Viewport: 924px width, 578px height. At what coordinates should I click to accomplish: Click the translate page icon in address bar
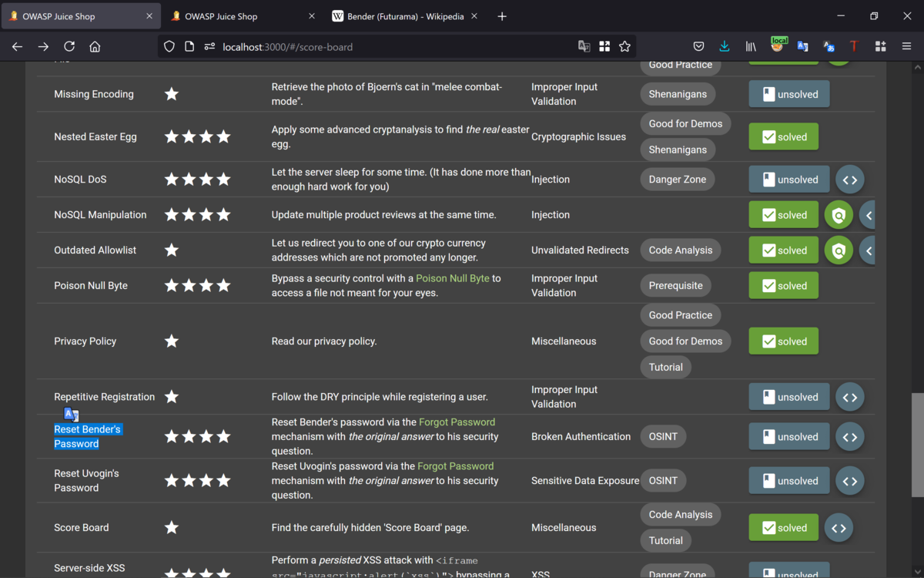pos(584,47)
